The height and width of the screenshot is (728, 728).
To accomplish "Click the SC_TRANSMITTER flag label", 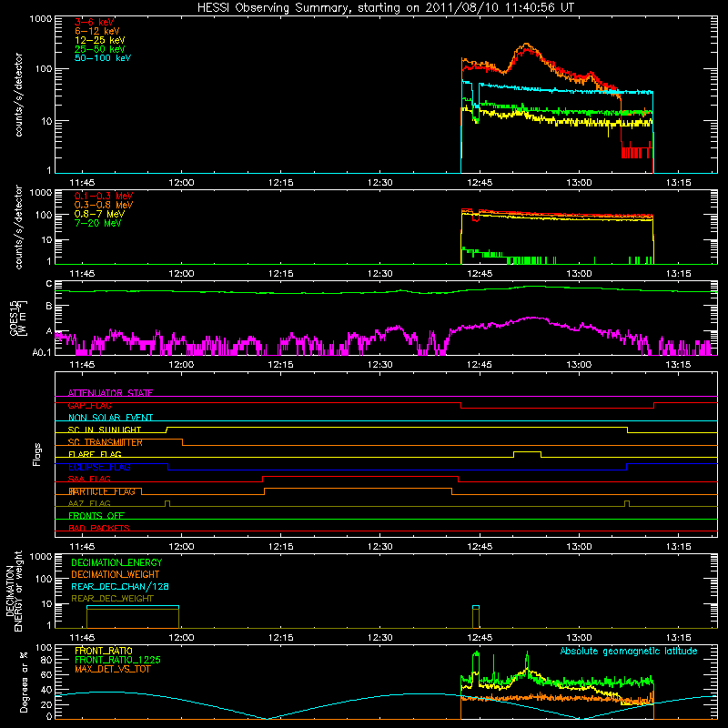I will [106, 442].
